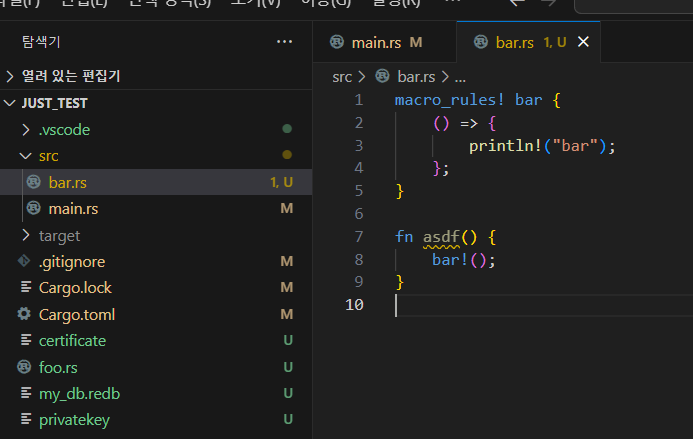Switch to the main.rs tab

(378, 42)
